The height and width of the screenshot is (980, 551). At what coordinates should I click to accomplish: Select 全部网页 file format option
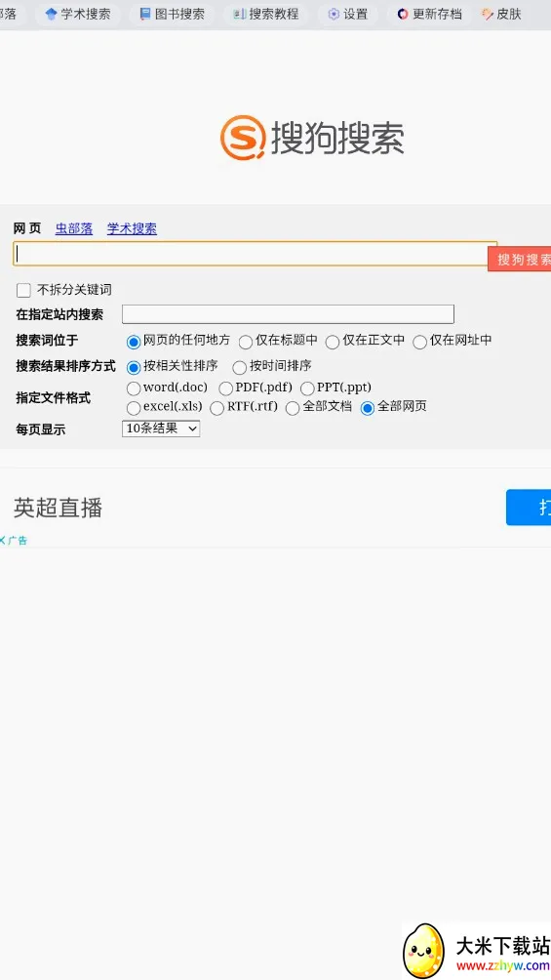point(368,408)
